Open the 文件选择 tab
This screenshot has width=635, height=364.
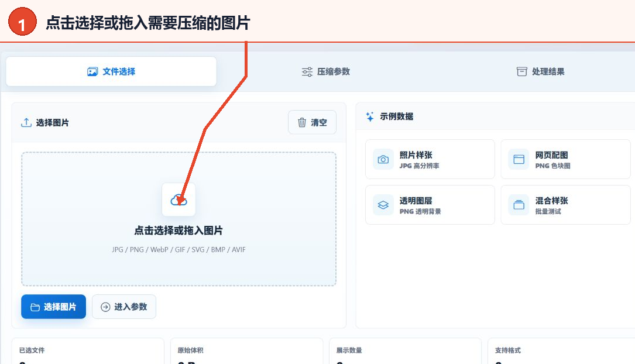[111, 71]
